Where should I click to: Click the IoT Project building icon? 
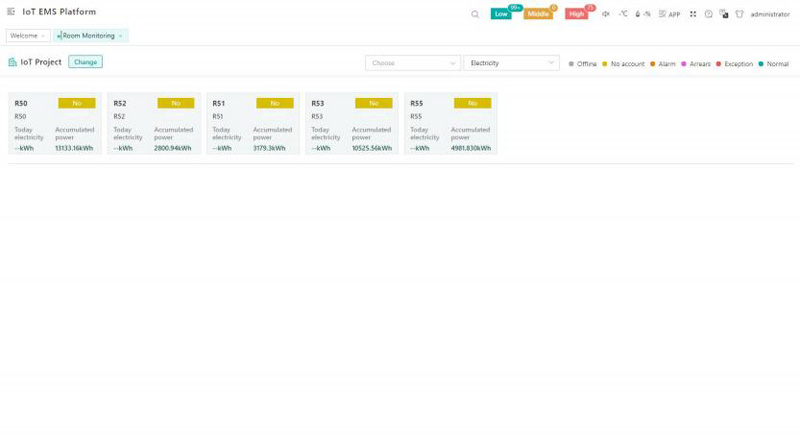12,62
